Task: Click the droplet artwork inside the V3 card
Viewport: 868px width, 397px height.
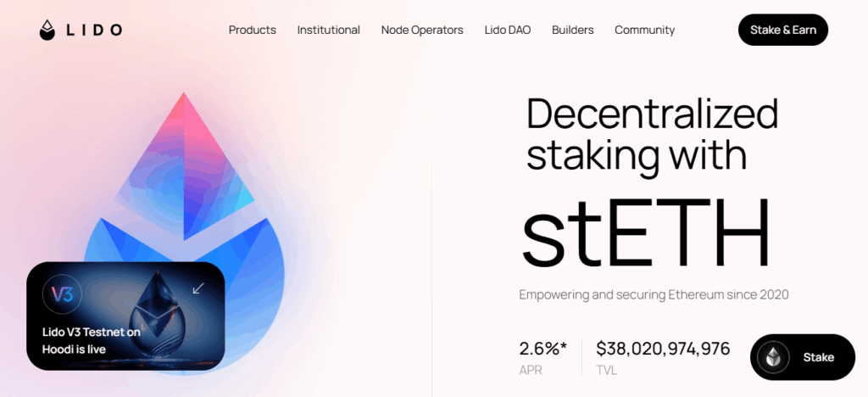Action: coord(159,314)
